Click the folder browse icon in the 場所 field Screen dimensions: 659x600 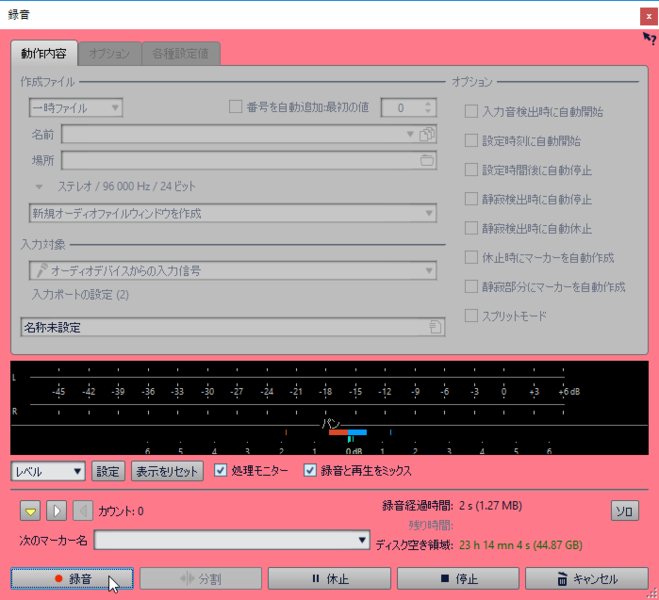pos(427,160)
